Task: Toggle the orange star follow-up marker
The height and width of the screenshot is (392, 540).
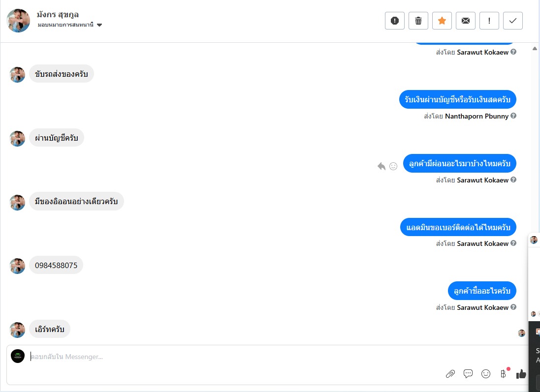Action: 442,21
